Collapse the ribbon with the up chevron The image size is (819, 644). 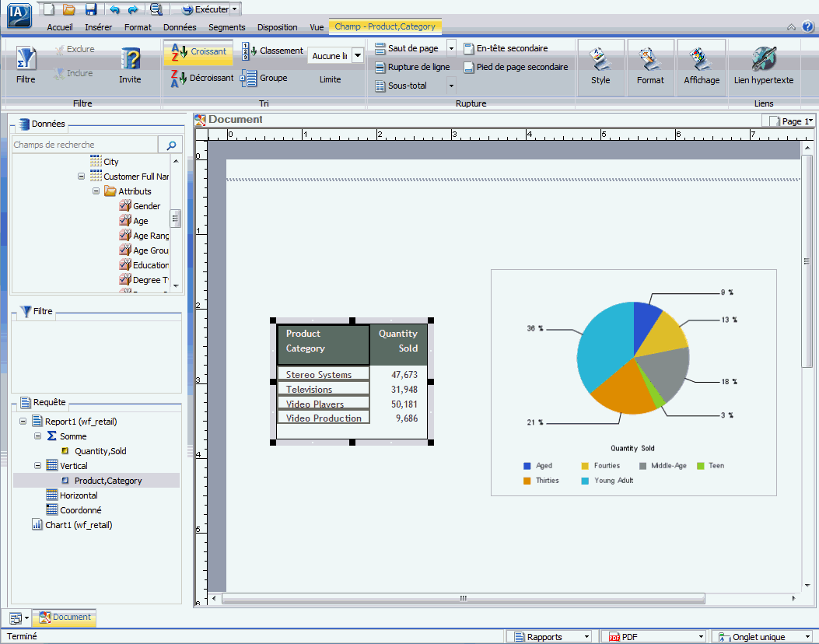[791, 27]
